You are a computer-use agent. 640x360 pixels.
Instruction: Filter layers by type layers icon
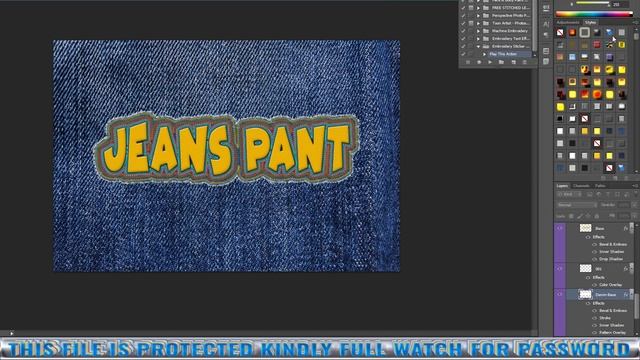(608, 195)
